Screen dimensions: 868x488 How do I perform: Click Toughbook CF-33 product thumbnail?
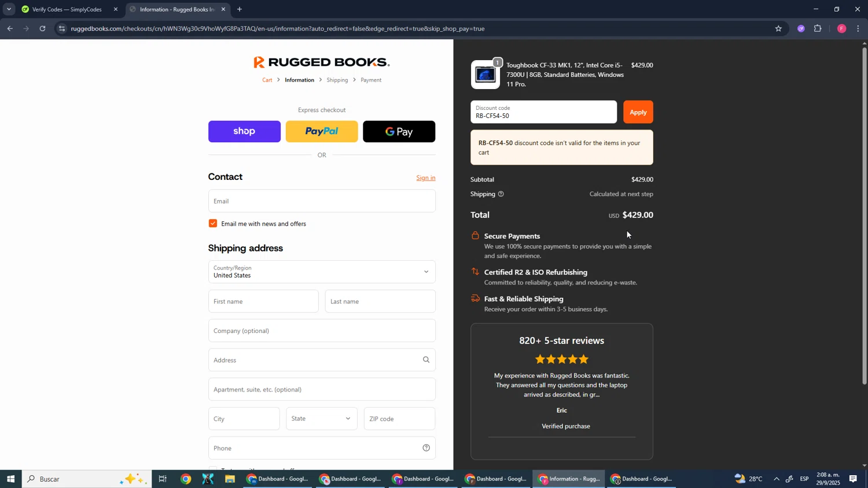tap(486, 75)
